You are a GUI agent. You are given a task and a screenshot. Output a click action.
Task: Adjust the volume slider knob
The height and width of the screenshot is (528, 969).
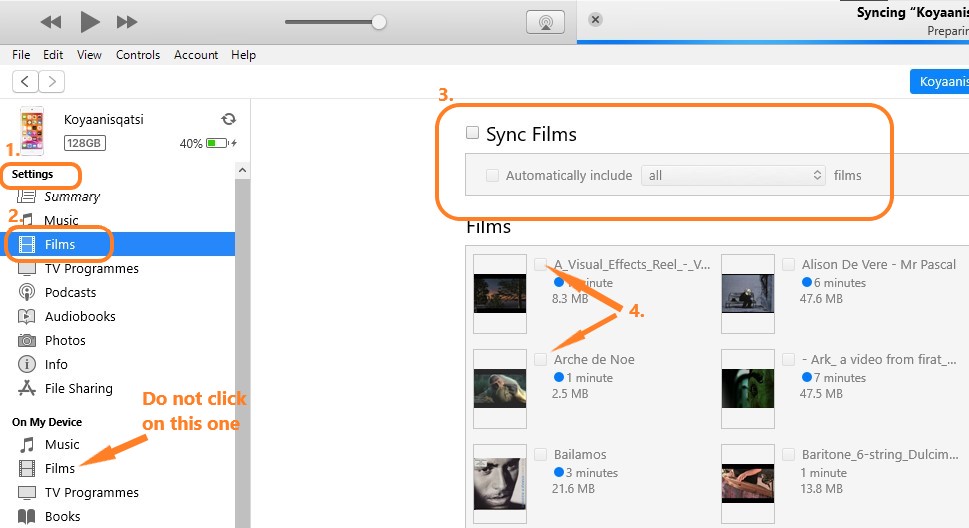[x=379, y=22]
